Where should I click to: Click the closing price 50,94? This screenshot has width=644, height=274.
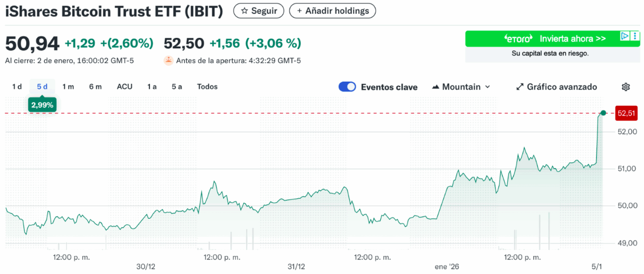coord(32,43)
